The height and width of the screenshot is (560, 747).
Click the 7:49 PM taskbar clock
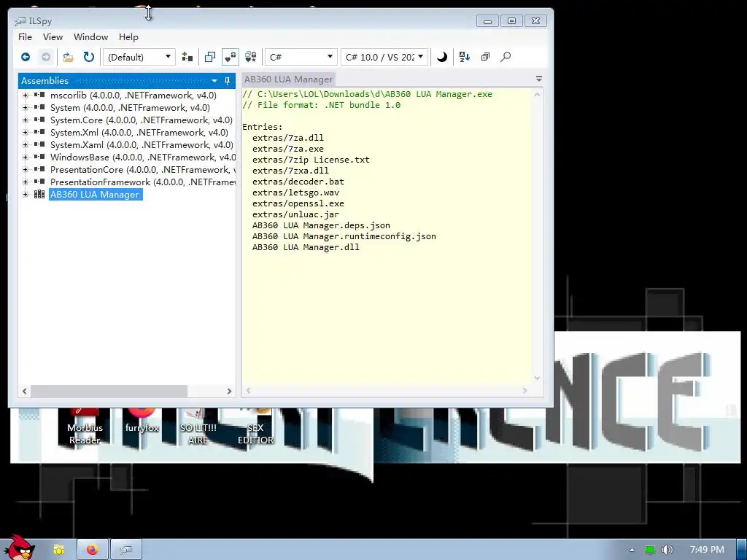point(707,550)
